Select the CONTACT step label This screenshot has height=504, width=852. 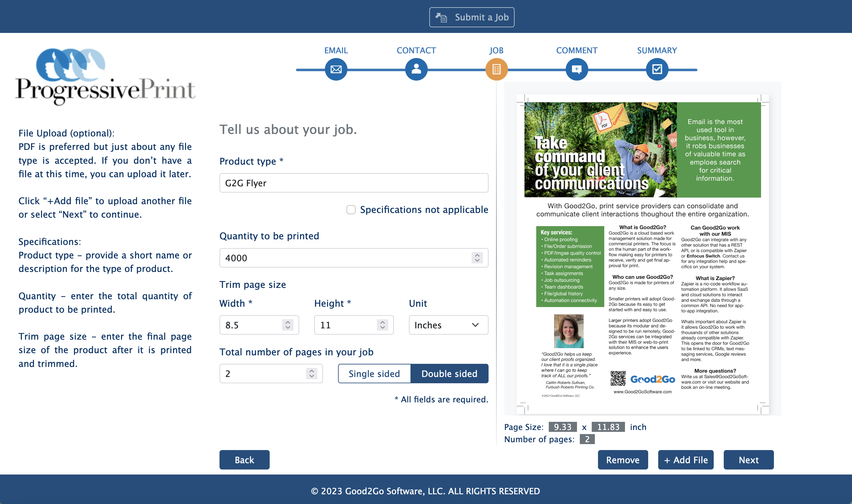tap(416, 50)
